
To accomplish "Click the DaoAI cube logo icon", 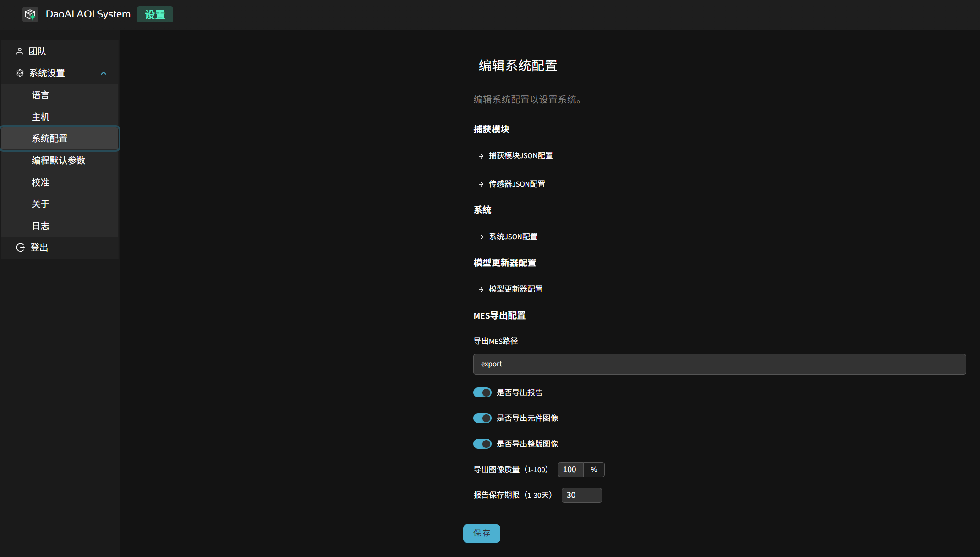I will point(30,15).
